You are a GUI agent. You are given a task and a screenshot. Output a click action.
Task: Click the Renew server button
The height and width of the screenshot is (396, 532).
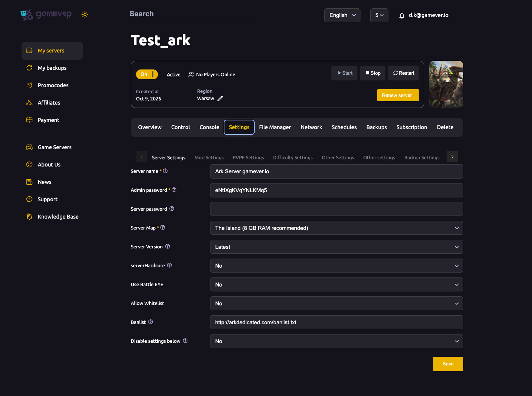[x=398, y=95]
